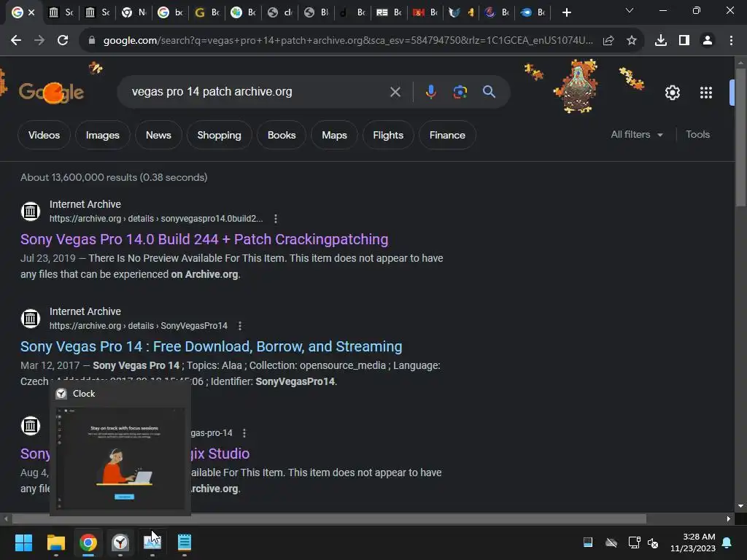Screen dimensions: 747x560
Task: Open options for the gas-pro-14 result
Action: coord(244,433)
